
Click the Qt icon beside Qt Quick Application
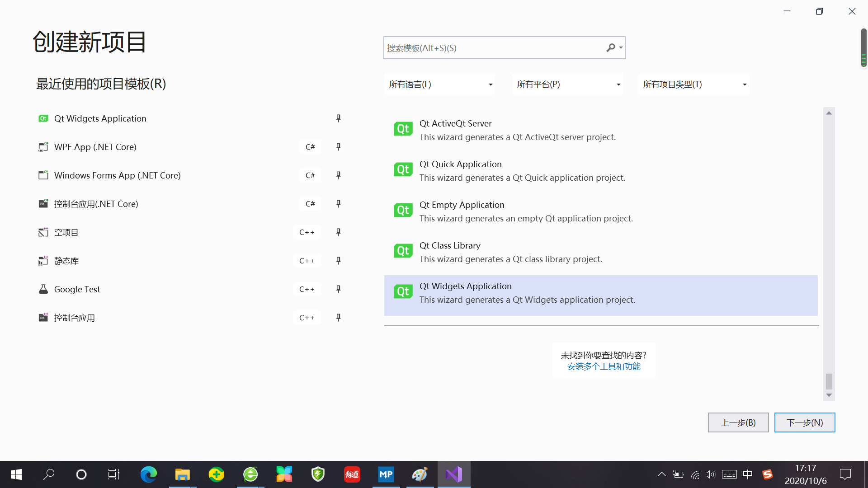pos(403,170)
